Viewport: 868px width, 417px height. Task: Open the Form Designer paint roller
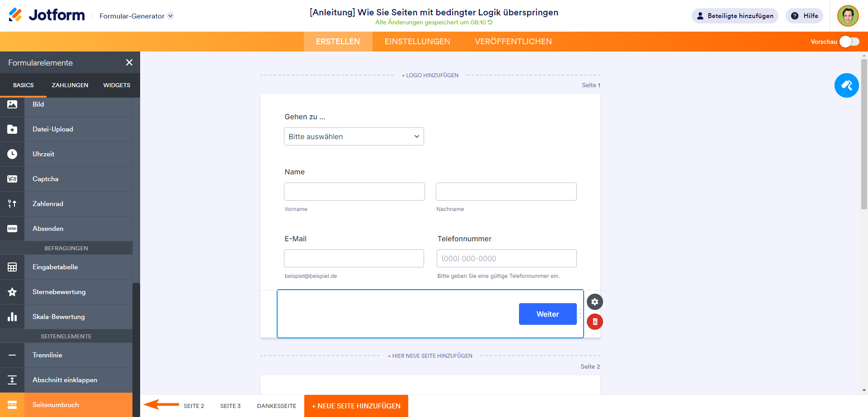point(846,85)
